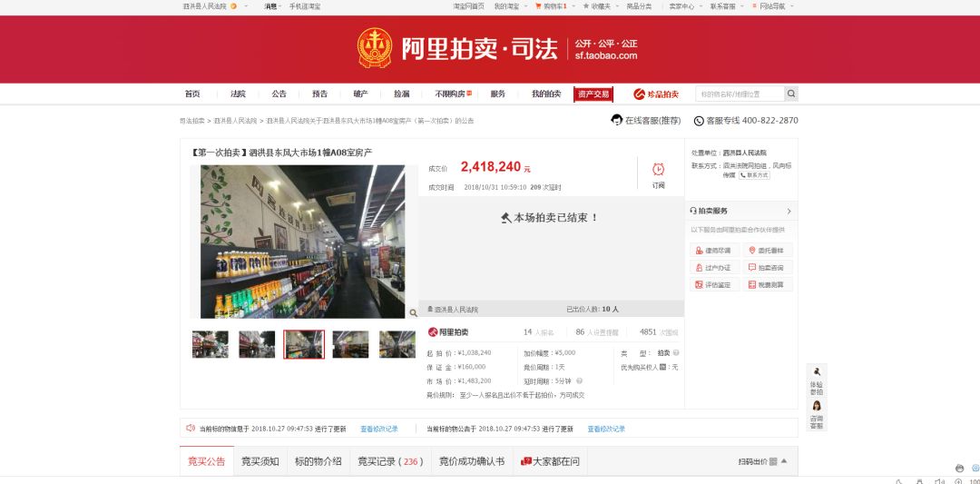This screenshot has height=484, width=980.
Task: Open 律师尽调 service
Action: (x=713, y=251)
